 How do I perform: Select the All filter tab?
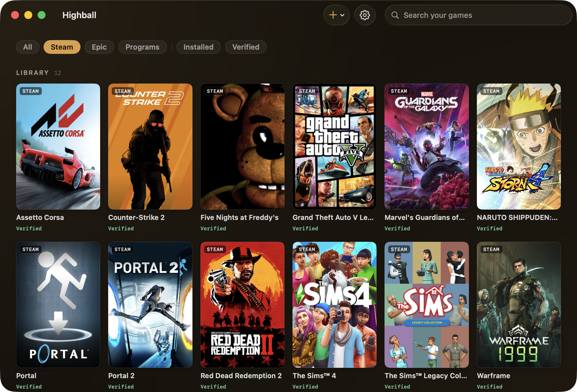pyautogui.click(x=28, y=47)
